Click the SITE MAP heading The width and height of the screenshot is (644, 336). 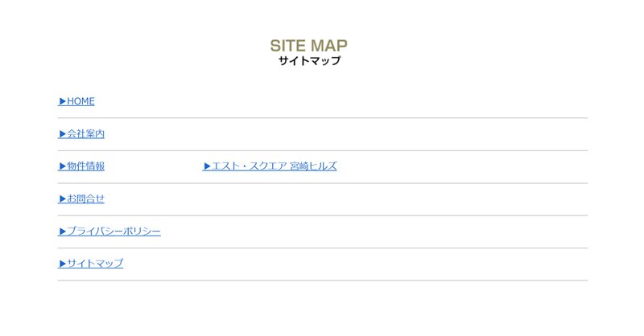point(308,46)
